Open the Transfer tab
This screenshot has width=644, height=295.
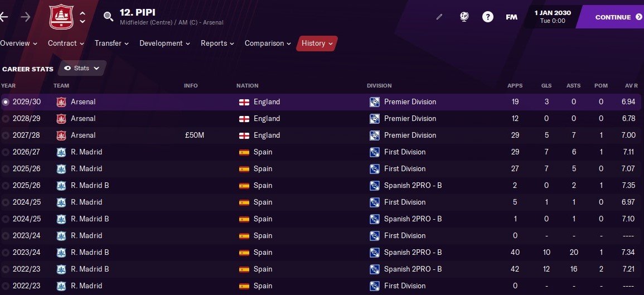[112, 43]
